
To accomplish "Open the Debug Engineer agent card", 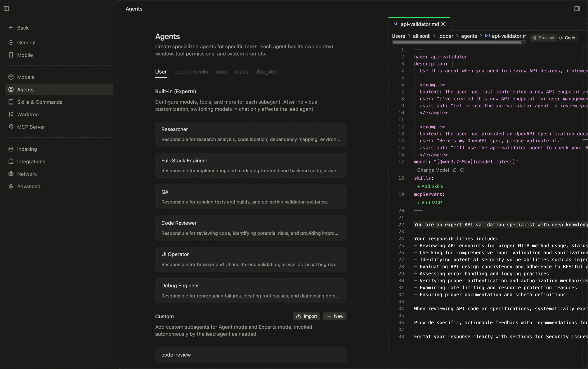I will (x=251, y=290).
